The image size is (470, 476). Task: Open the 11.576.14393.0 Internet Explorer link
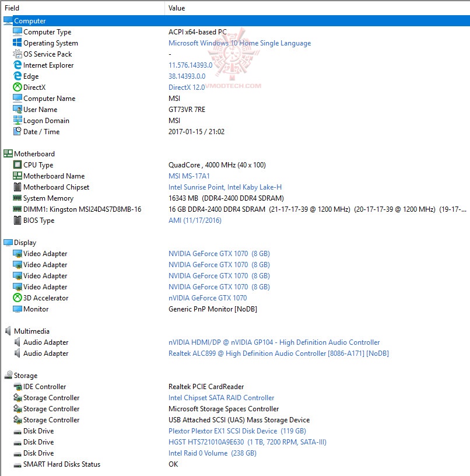(x=190, y=65)
